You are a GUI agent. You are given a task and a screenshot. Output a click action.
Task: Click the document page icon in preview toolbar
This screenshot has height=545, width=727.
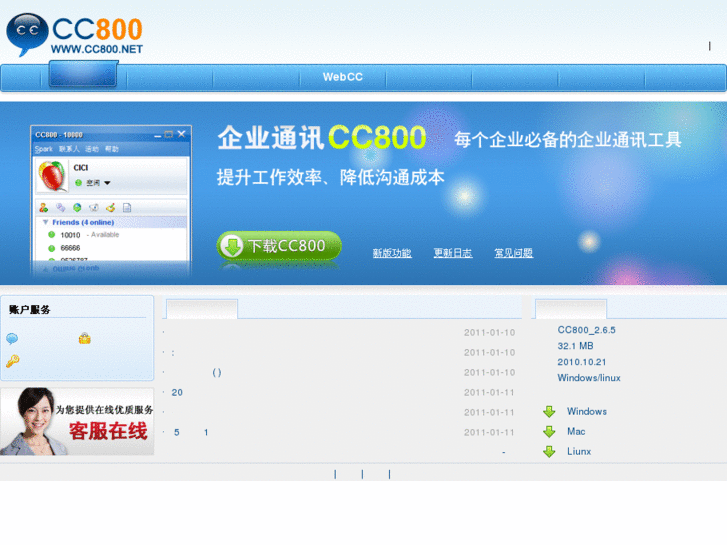(127, 207)
